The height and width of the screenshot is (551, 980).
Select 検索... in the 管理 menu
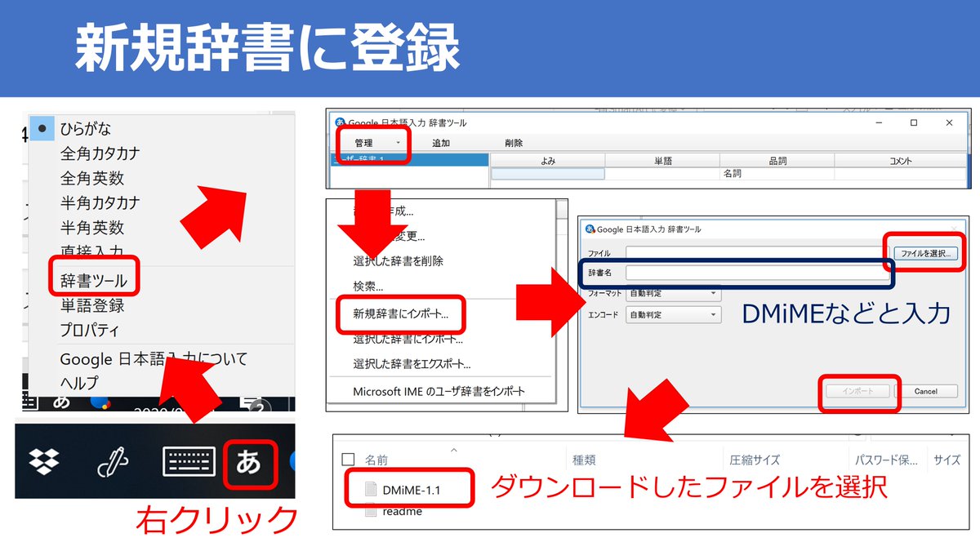[x=367, y=287]
